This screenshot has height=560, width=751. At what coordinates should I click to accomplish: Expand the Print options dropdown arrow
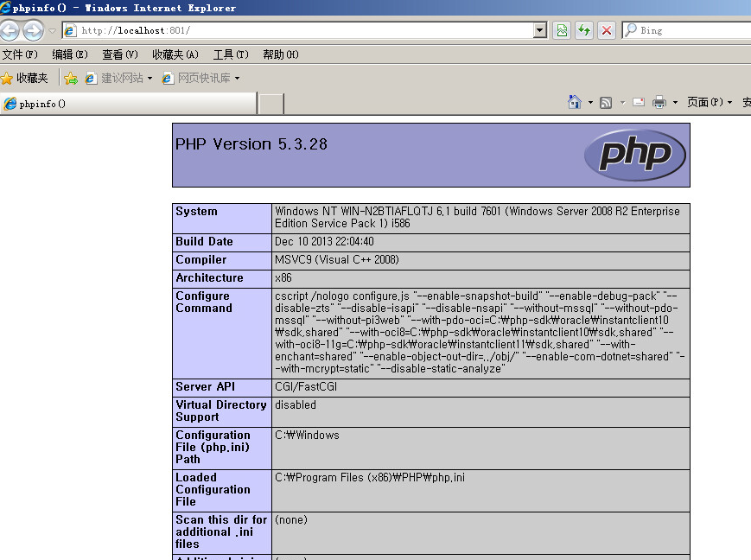pyautogui.click(x=676, y=101)
